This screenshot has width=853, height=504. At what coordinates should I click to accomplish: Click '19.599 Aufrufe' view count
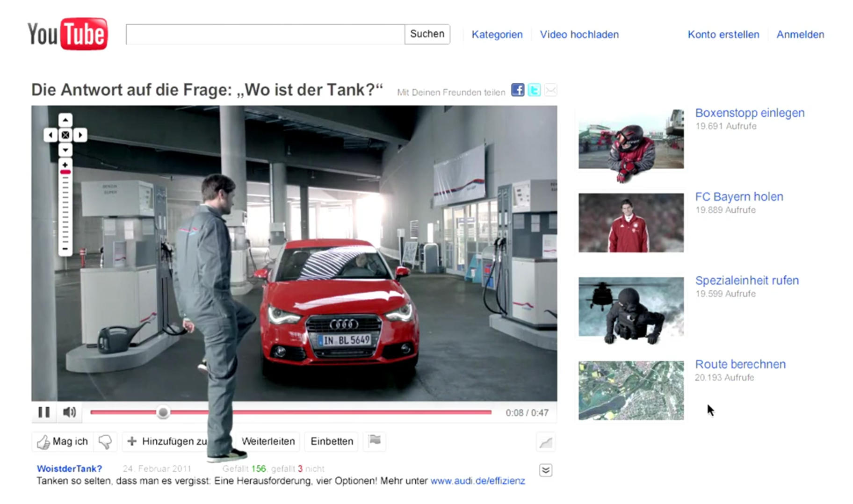[725, 294]
